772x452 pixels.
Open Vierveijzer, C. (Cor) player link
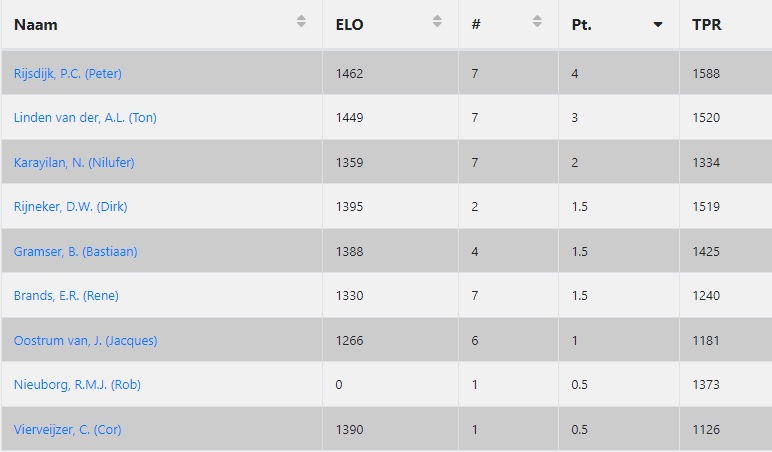tap(67, 429)
